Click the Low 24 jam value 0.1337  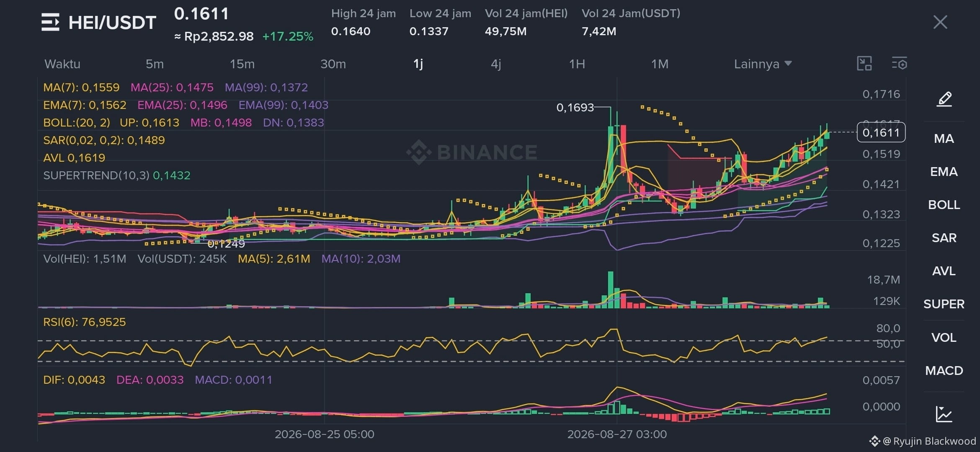pos(429,31)
